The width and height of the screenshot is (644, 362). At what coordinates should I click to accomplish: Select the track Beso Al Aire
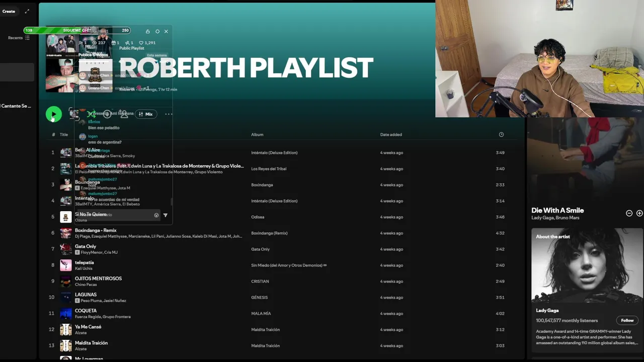pos(88,150)
